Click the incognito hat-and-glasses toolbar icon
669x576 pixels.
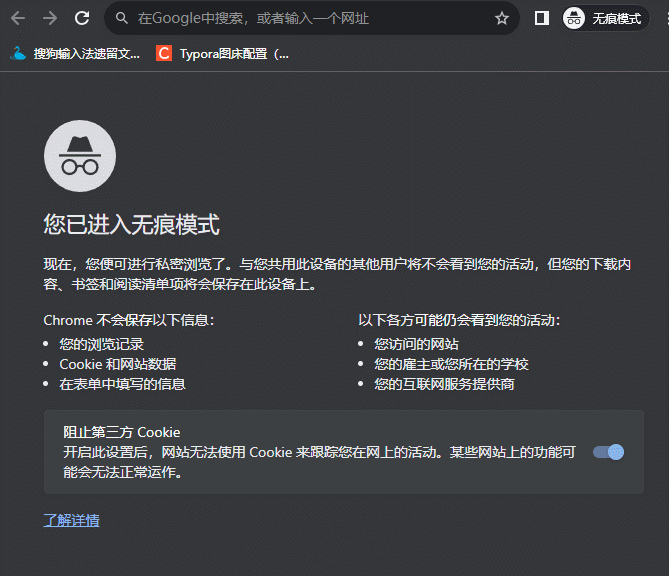574,18
